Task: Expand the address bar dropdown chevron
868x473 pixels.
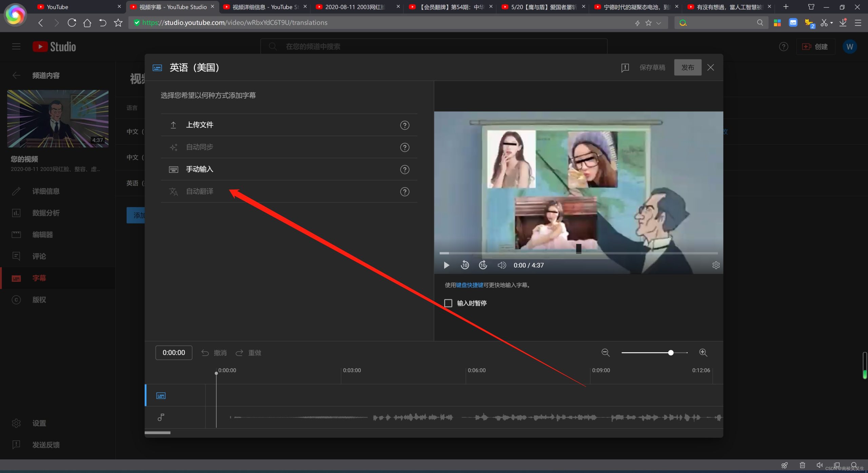Action: point(658,23)
